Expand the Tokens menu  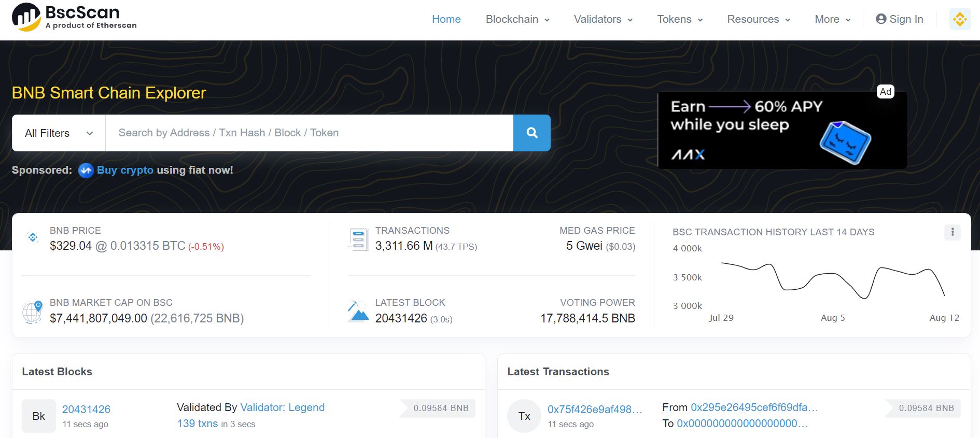[680, 19]
